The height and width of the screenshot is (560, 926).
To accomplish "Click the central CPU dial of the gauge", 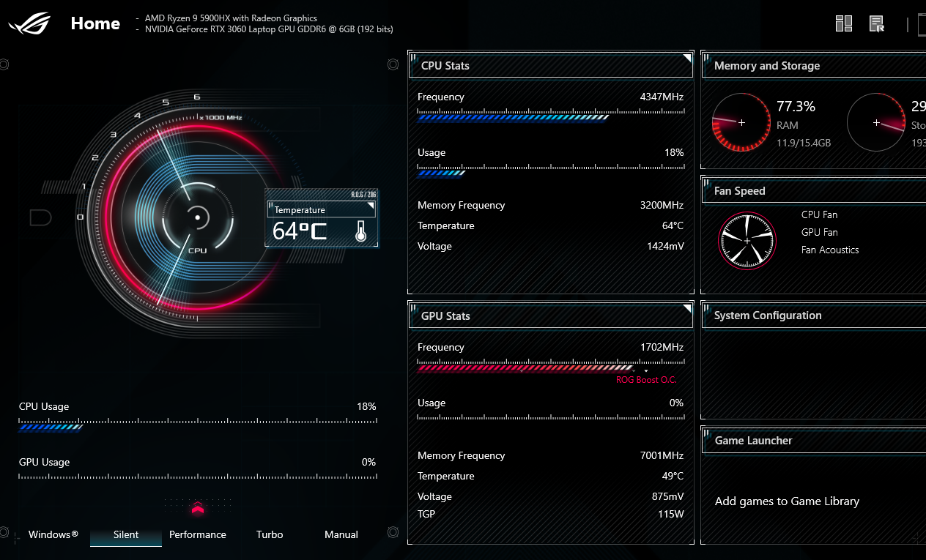I will (x=197, y=217).
